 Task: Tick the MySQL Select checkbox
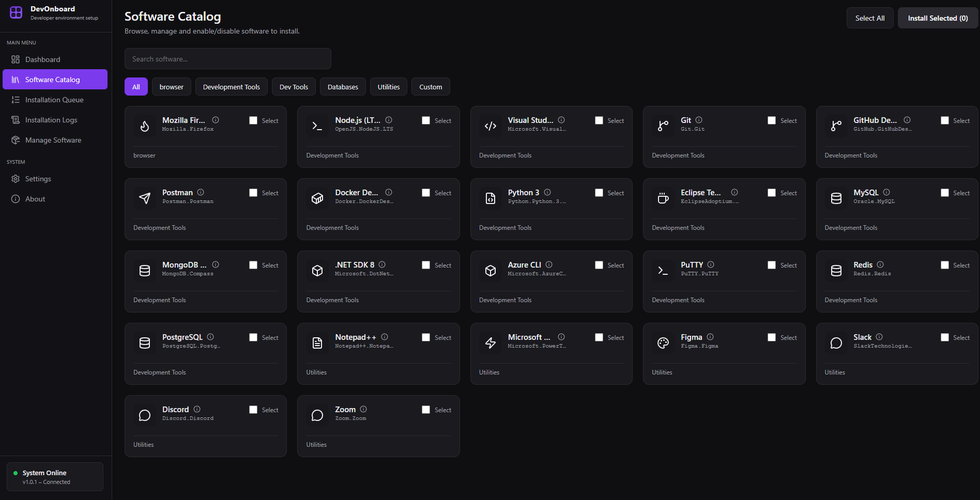tap(945, 193)
